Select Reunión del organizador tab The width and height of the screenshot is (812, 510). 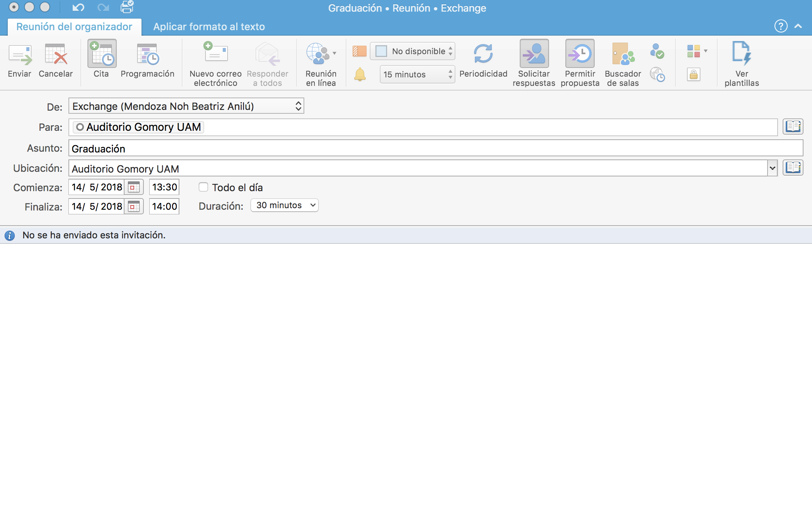(74, 27)
